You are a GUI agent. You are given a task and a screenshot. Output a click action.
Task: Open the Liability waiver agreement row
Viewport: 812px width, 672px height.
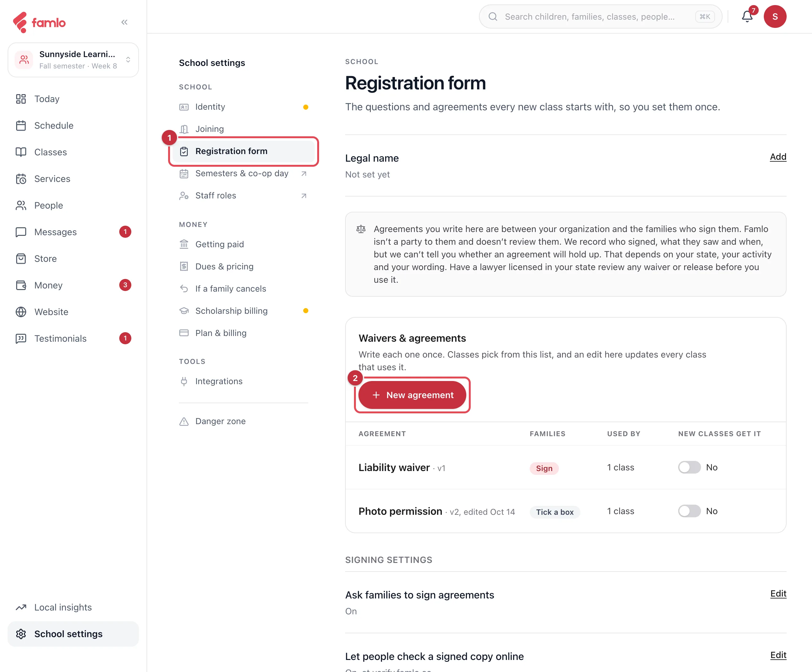tap(566, 468)
